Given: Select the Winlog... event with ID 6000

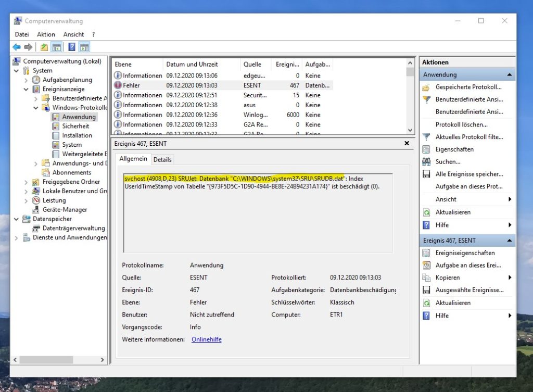Looking at the screenshot, I should tap(223, 115).
